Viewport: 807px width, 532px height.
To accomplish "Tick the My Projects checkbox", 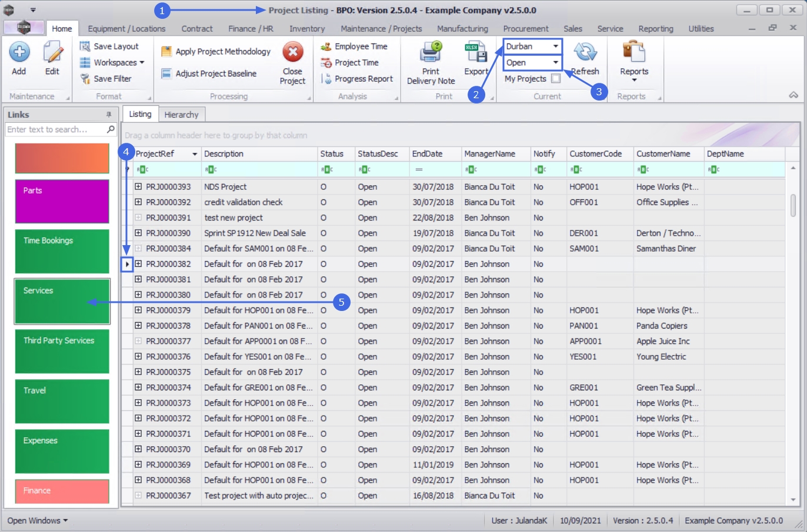I will click(x=556, y=79).
